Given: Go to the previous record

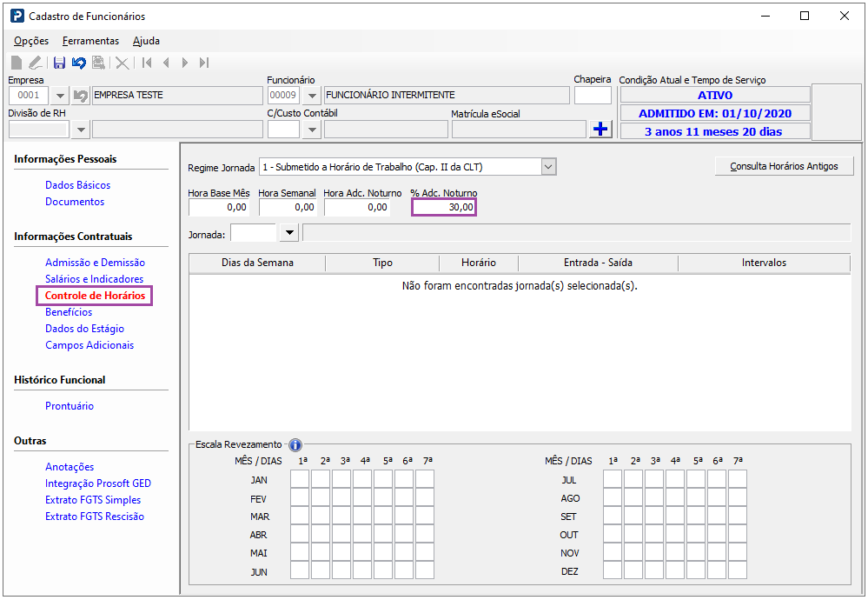Looking at the screenshot, I should (166, 63).
